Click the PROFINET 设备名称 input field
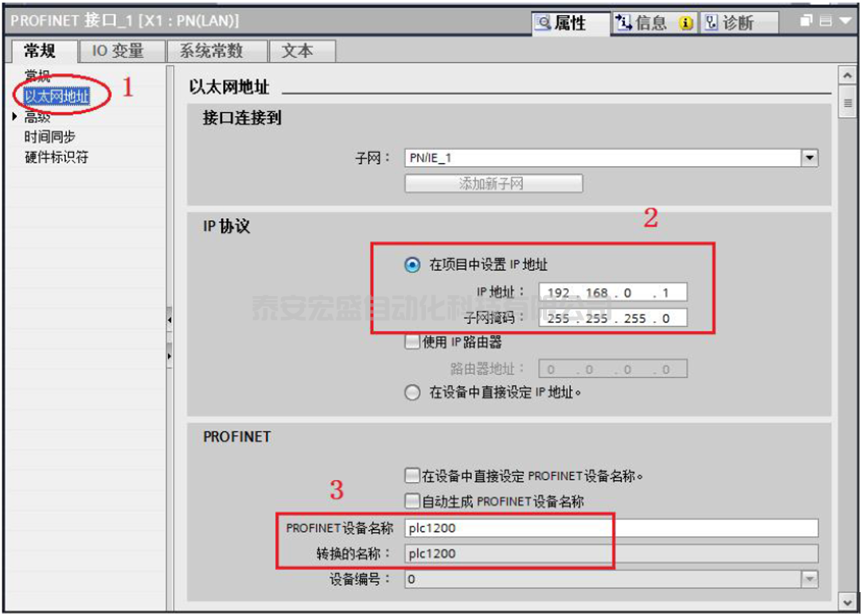The image size is (862, 616). tap(611, 528)
